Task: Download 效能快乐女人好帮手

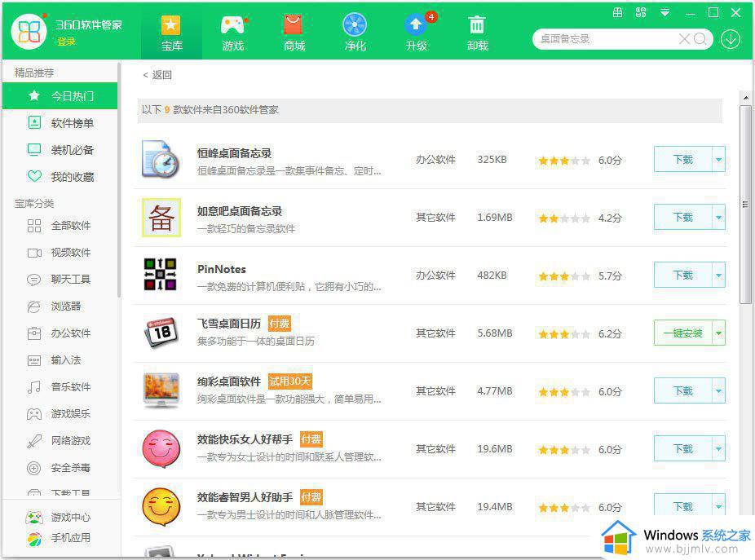Action: [x=682, y=449]
